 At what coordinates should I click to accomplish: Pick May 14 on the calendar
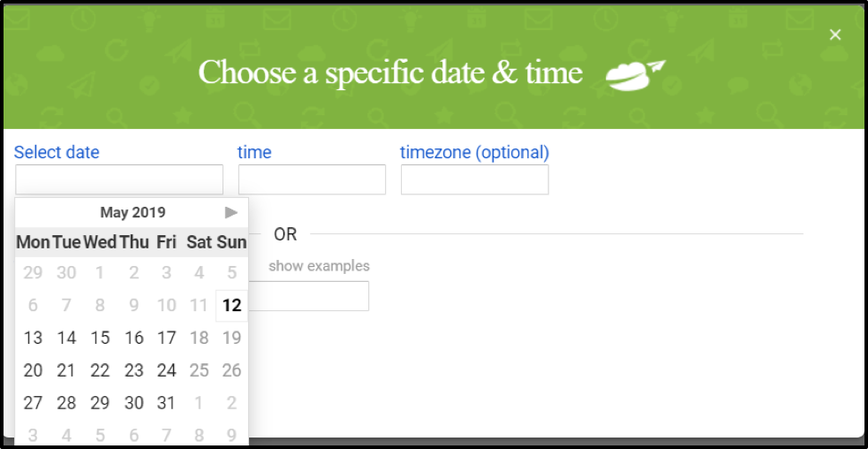coord(66,338)
